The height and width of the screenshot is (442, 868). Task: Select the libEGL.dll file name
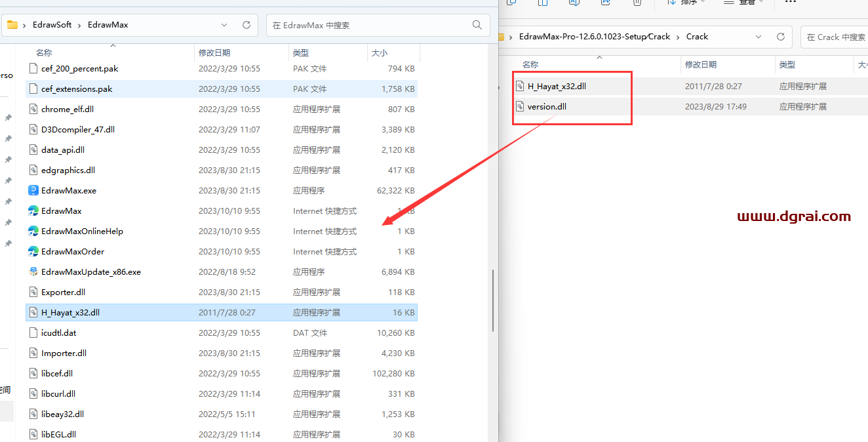point(58,435)
